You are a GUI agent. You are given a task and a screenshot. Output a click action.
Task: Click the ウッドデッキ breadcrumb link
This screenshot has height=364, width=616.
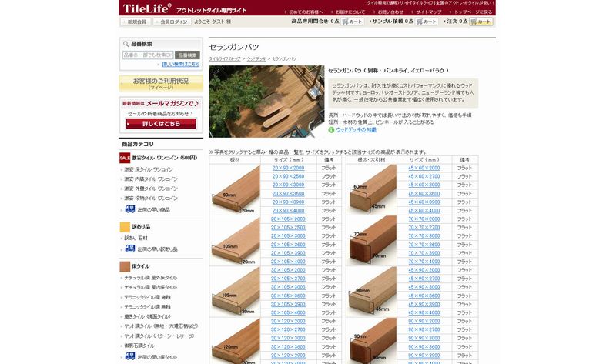point(256,58)
